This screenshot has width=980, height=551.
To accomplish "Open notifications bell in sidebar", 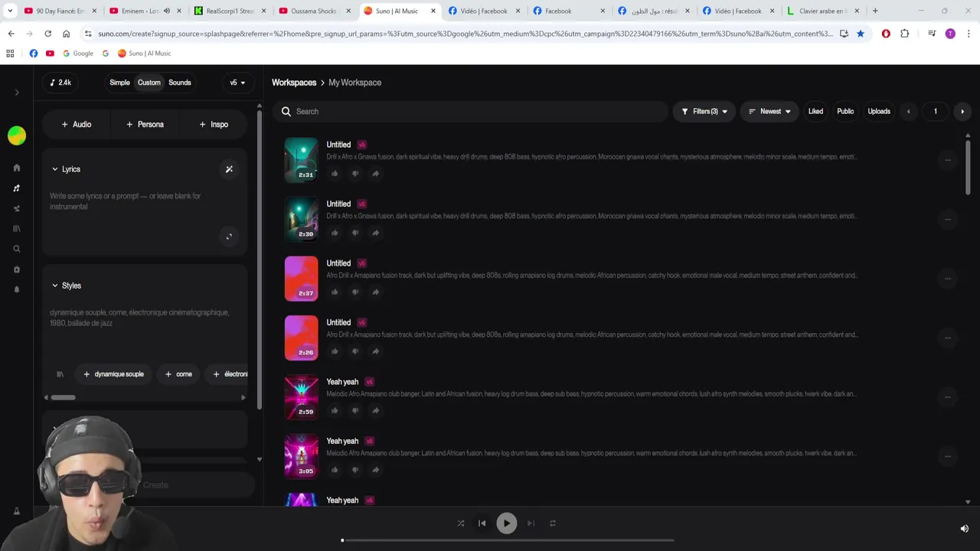I will click(17, 289).
